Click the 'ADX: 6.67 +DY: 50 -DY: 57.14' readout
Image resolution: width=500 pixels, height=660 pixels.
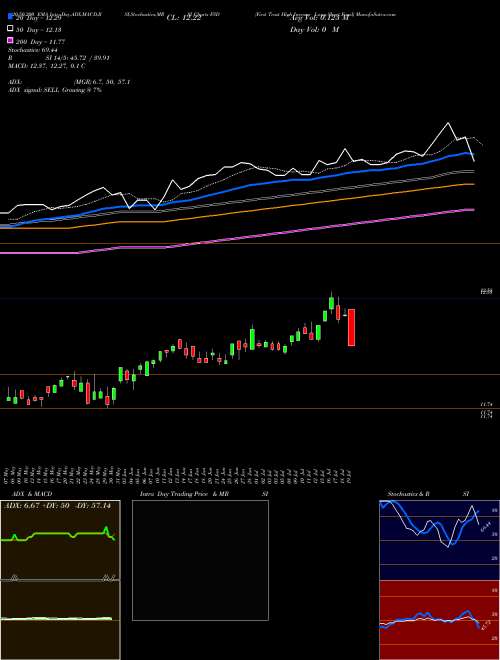58,505
